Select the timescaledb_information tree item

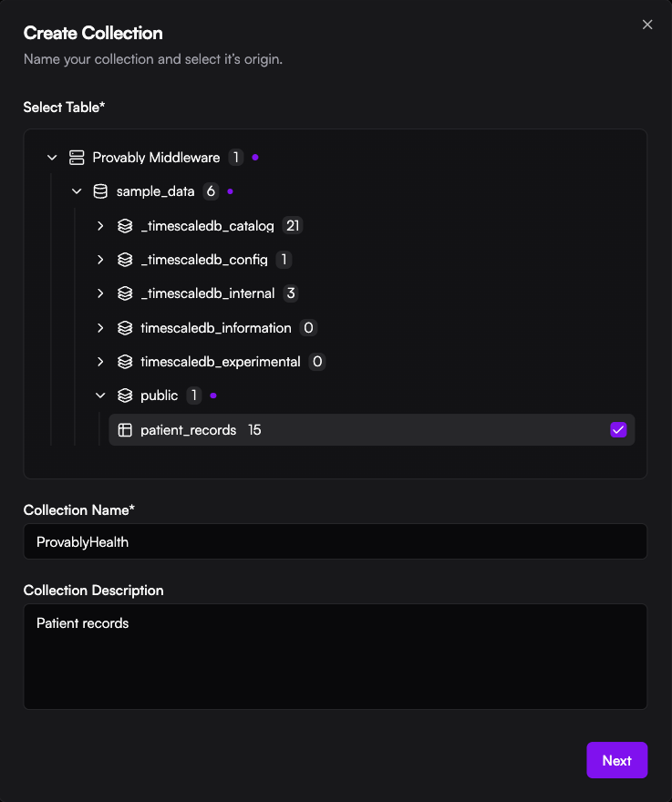pos(216,328)
